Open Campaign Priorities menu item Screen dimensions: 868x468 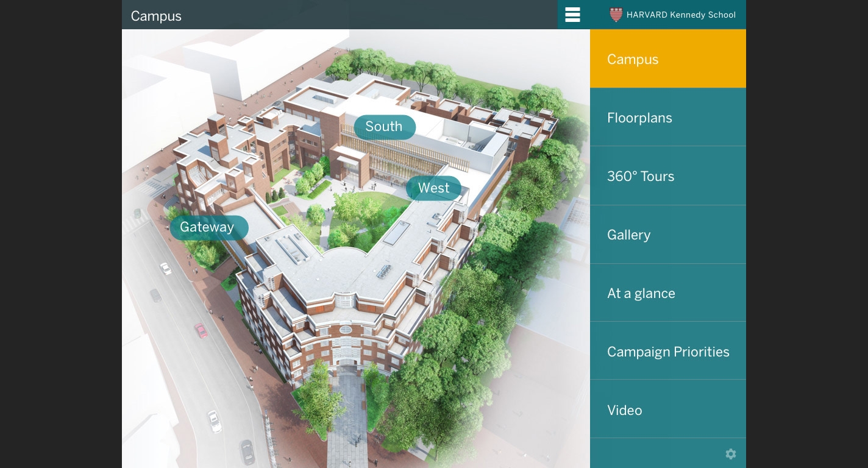coord(668,351)
